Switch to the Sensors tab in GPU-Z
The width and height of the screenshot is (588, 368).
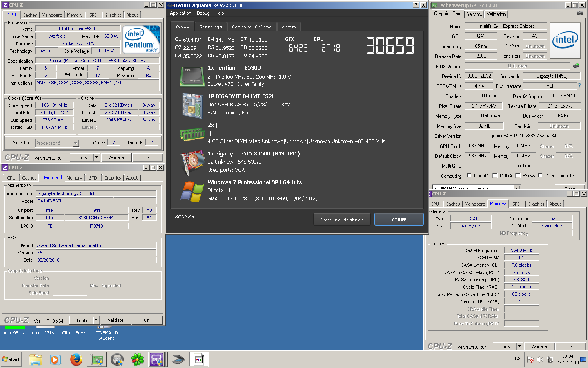pos(474,14)
